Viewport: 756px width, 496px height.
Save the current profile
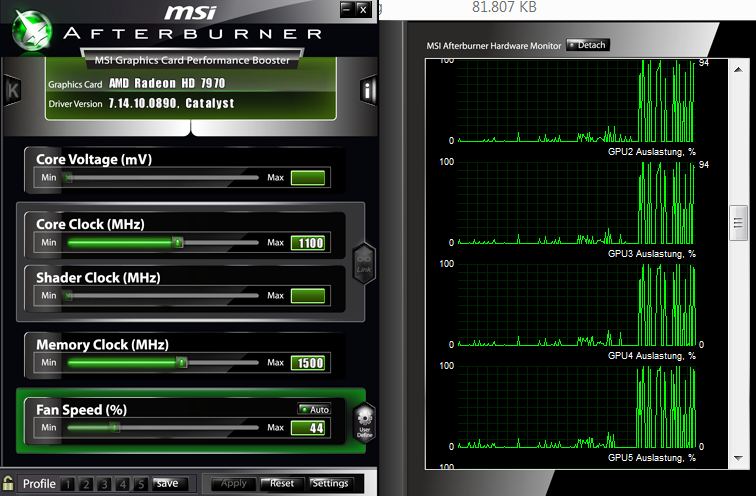(167, 483)
